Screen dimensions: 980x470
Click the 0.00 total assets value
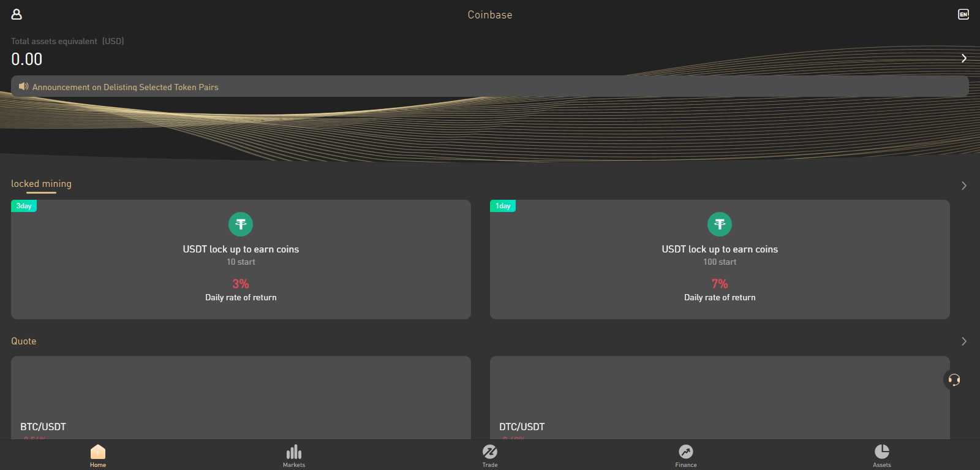pos(27,59)
